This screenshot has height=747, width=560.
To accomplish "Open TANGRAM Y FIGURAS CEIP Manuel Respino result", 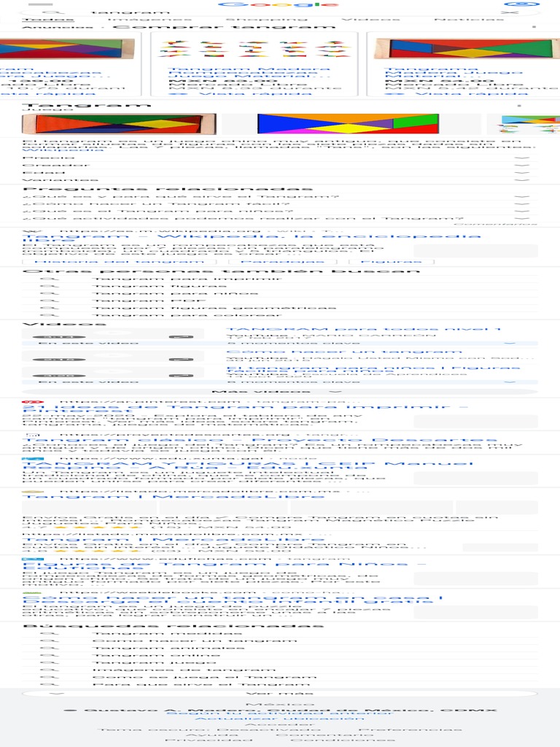I will pyautogui.click(x=248, y=465).
